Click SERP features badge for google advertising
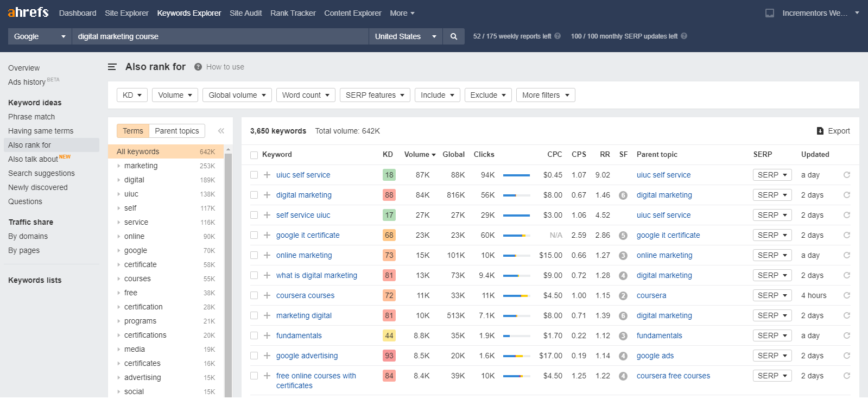 pos(623,356)
